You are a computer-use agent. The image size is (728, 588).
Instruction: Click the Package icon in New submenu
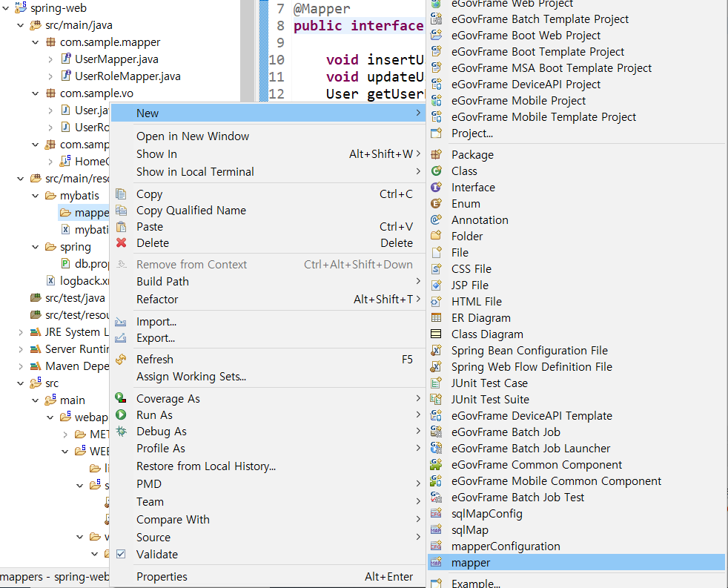(x=436, y=155)
